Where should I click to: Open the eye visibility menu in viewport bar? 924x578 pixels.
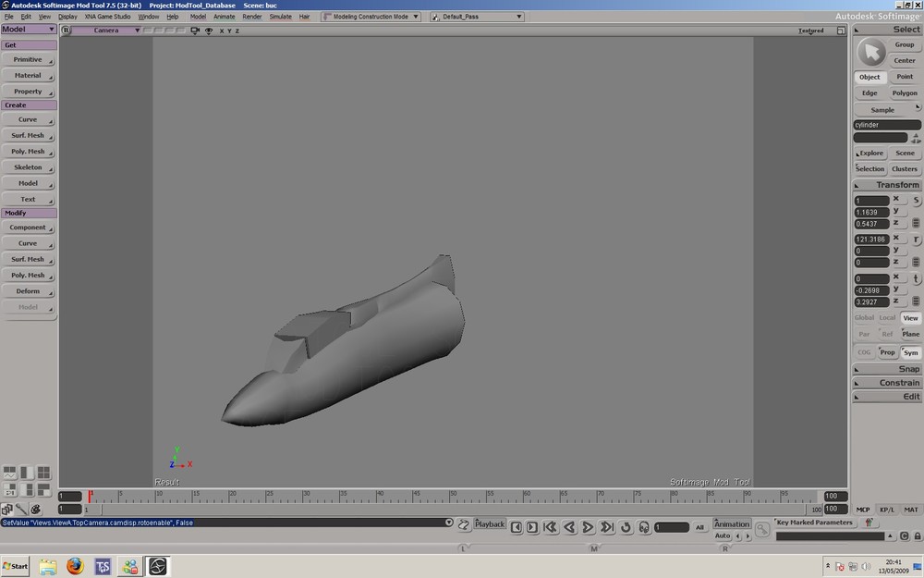[x=209, y=31]
